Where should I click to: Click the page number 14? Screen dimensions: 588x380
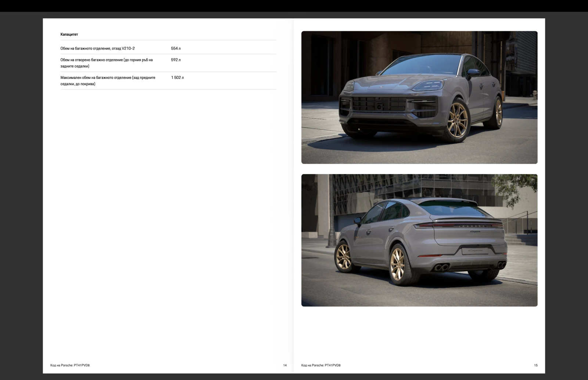(285, 365)
